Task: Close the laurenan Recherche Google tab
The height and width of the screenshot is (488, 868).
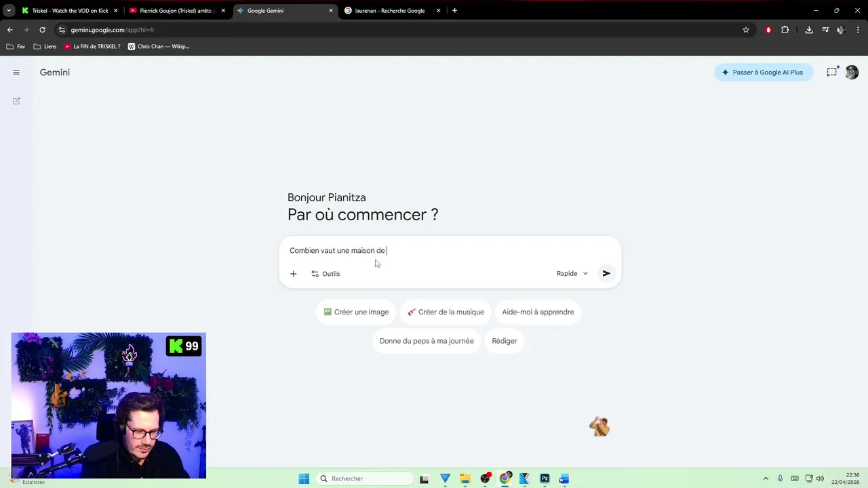Action: 439,11
